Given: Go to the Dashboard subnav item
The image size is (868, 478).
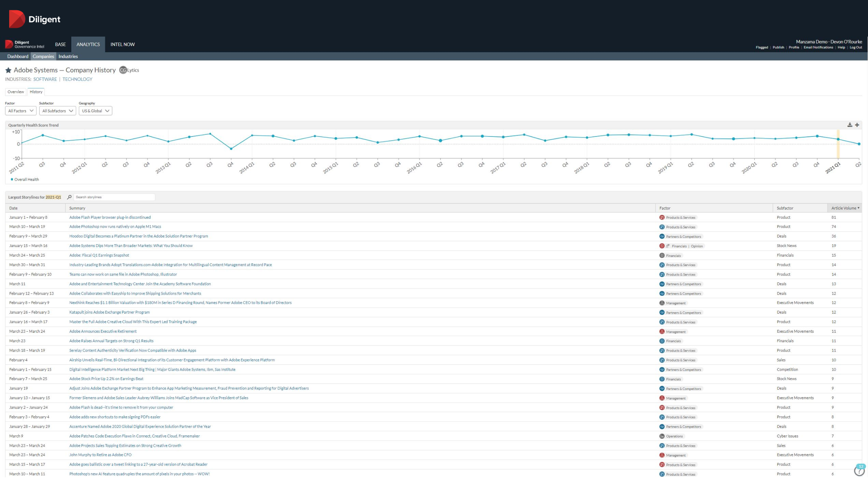Looking at the screenshot, I should [x=18, y=56].
